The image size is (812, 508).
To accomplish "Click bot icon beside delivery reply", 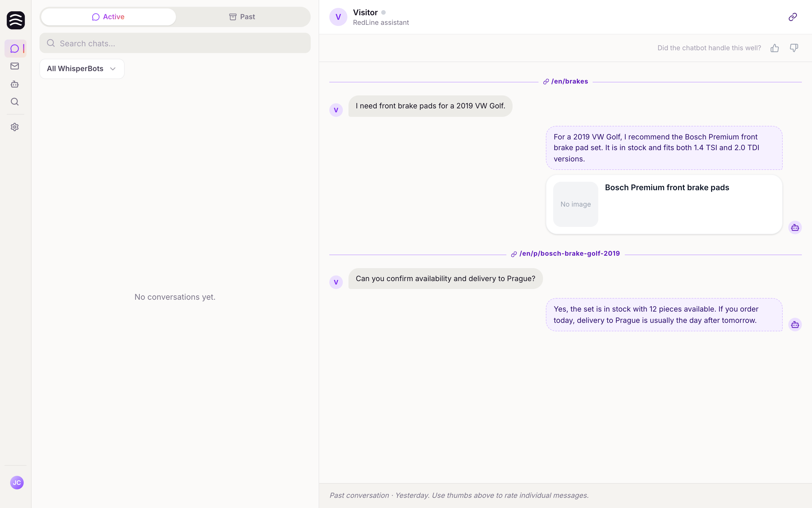I will coord(795,325).
